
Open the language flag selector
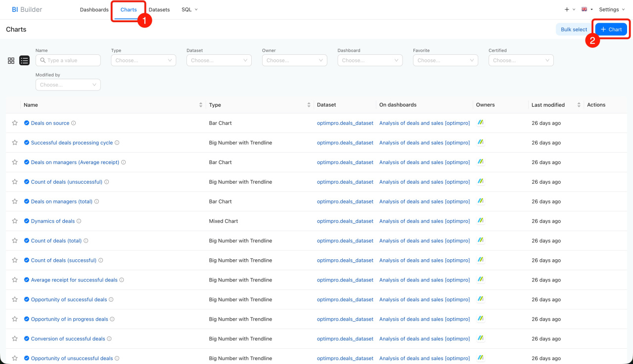click(x=587, y=9)
